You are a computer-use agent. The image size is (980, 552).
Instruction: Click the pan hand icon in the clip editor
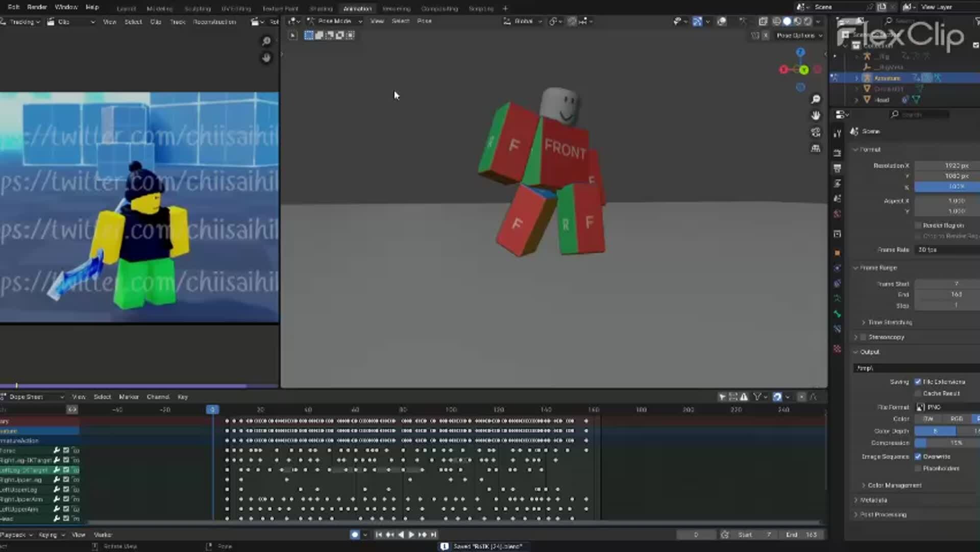click(x=266, y=58)
